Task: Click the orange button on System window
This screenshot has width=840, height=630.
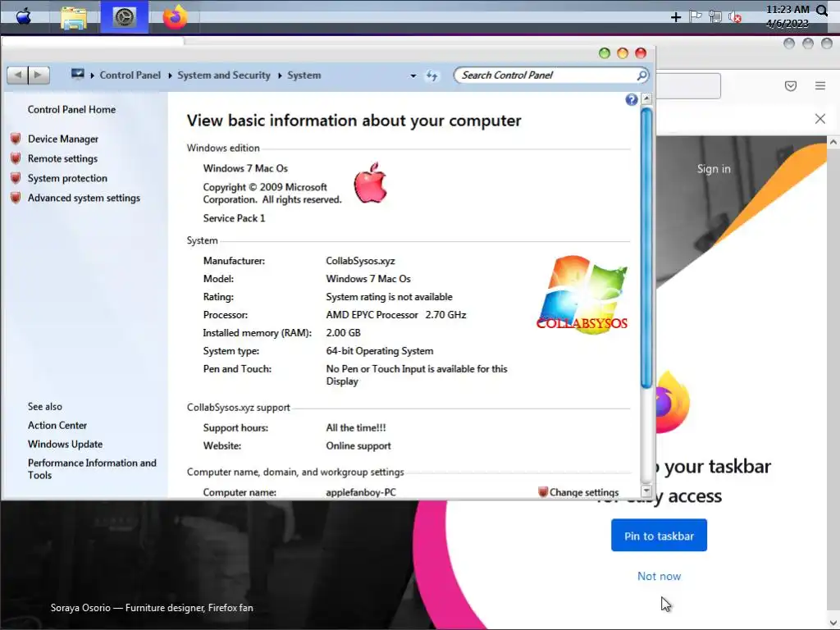Action: (x=623, y=53)
